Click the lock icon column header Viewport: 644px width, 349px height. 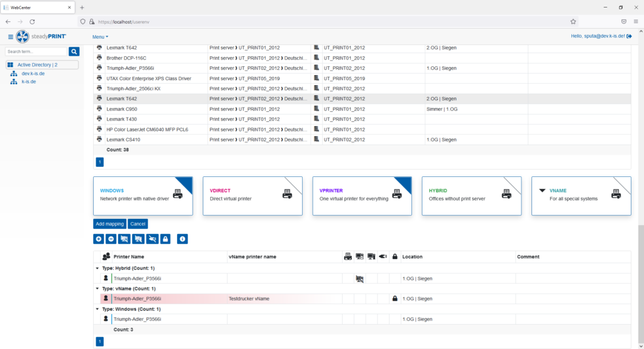click(395, 256)
